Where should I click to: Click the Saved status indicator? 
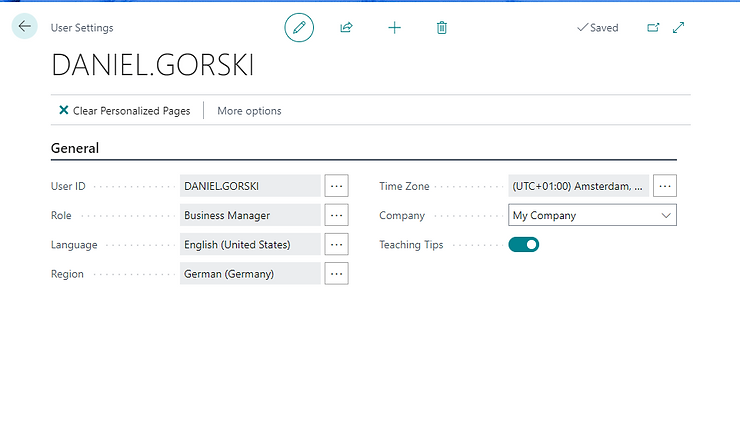point(598,28)
